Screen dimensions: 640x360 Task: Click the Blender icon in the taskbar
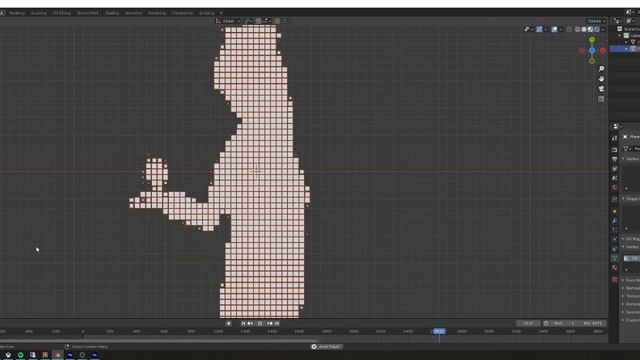[x=58, y=355]
